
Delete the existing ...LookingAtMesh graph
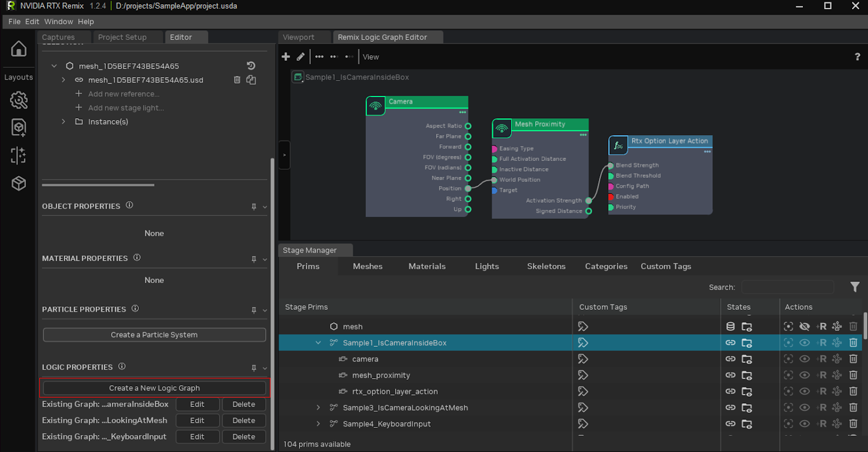[x=244, y=421]
